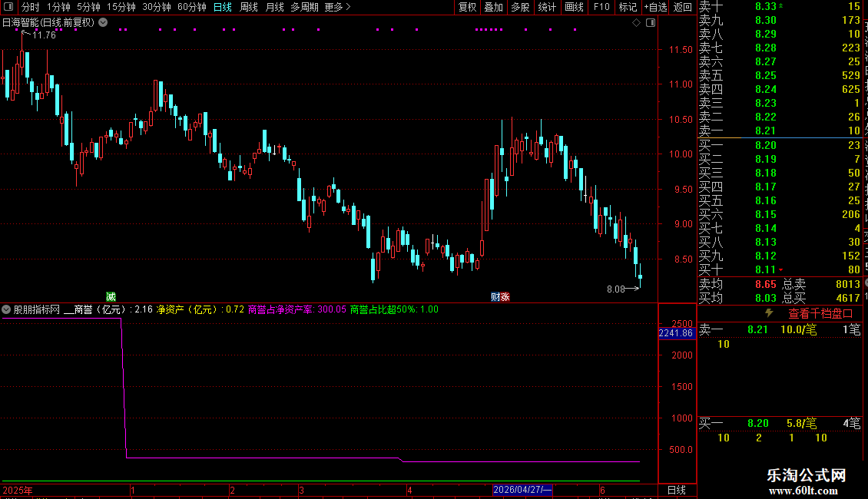Image resolution: width=868 pixels, height=499 pixels.
Task: Click the 2241.86 indicator value tag
Action: pos(676,333)
